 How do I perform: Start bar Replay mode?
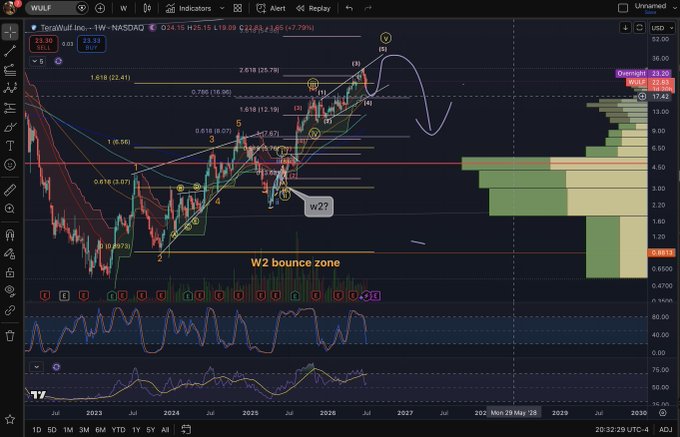(x=313, y=8)
